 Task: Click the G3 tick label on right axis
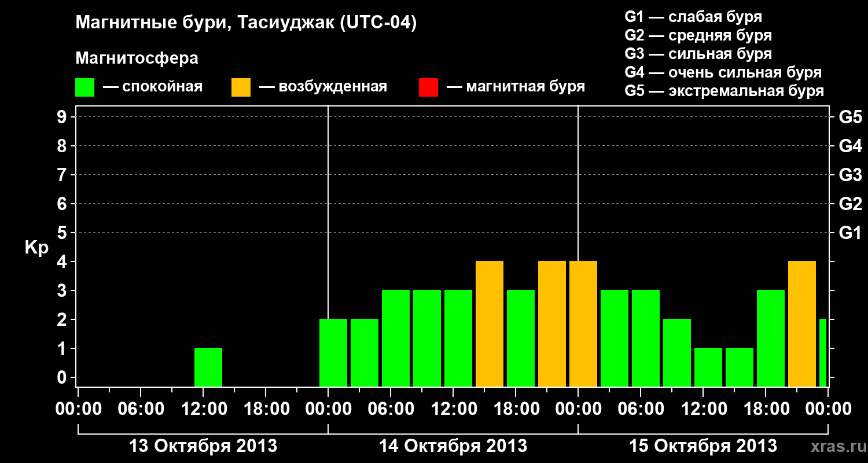850,175
